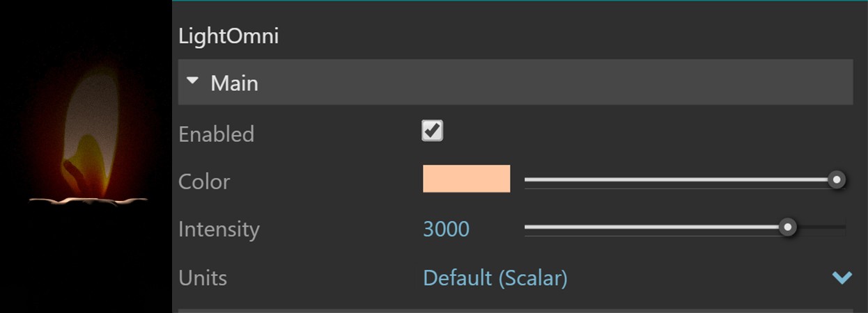Image resolution: width=868 pixels, height=313 pixels.
Task: Click the Main section header label
Action: pyautogui.click(x=234, y=83)
